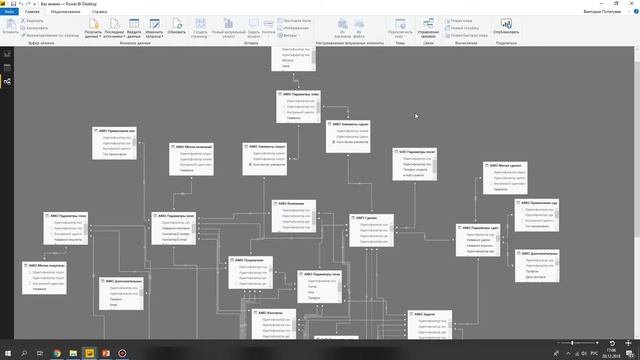Select the AMO Задачи table header
640x360 pixels.
pyautogui.click(x=430, y=314)
